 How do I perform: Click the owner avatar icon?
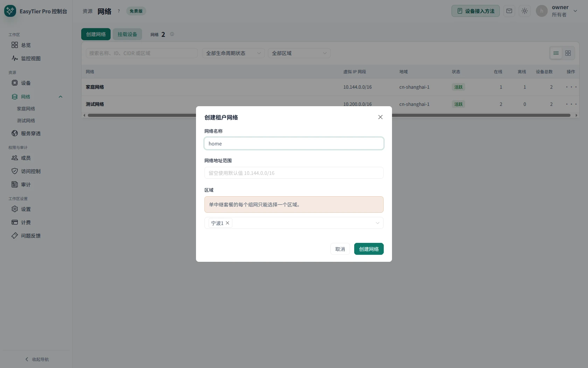[542, 11]
